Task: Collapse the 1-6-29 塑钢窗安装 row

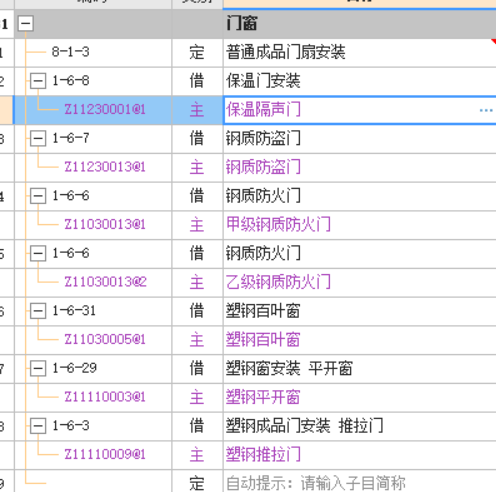Action: pyautogui.click(x=38, y=369)
